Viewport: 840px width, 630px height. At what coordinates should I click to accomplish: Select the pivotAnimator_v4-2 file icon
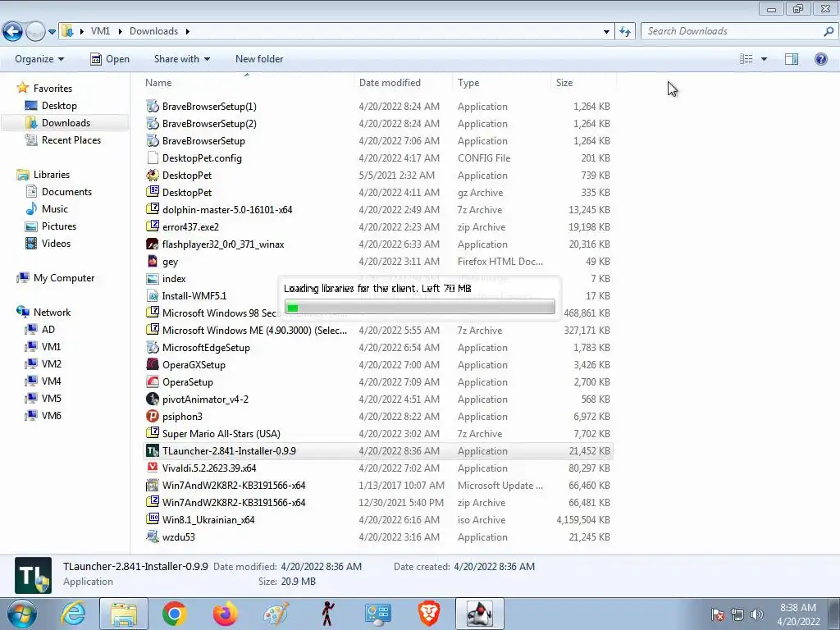(153, 399)
